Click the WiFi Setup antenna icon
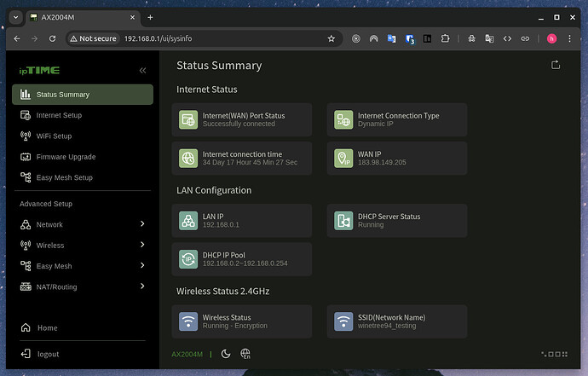588x376 pixels. (26, 136)
